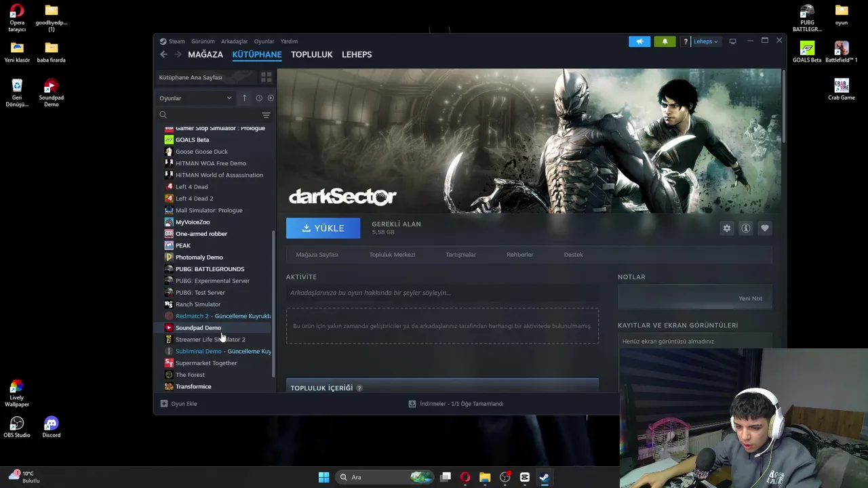Open Lively Wallpaper desktop icon
The height and width of the screenshot is (488, 868).
(x=17, y=394)
